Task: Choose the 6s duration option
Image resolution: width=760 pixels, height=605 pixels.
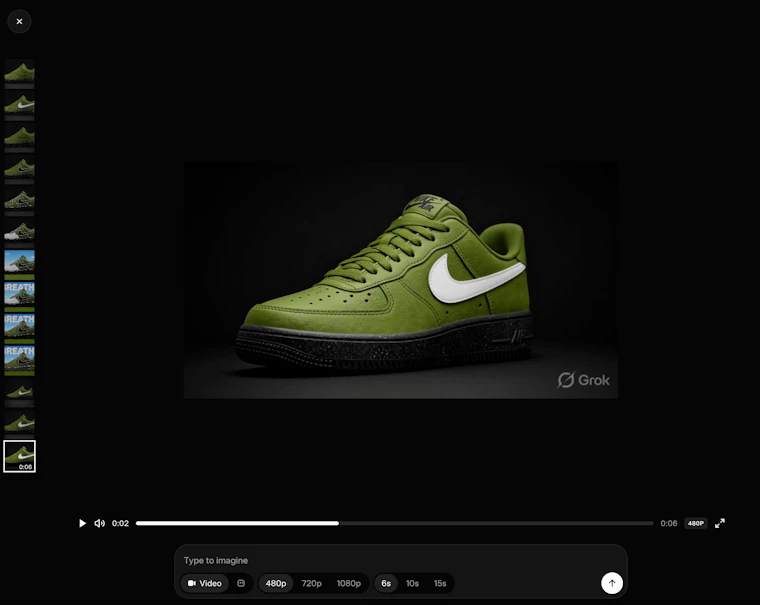Action: tap(386, 583)
